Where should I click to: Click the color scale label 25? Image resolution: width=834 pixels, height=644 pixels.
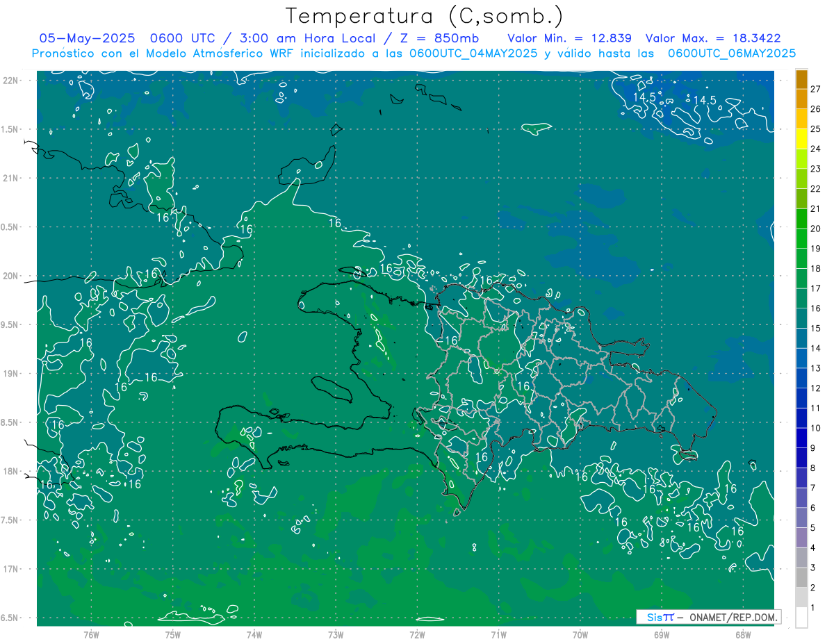coord(816,129)
